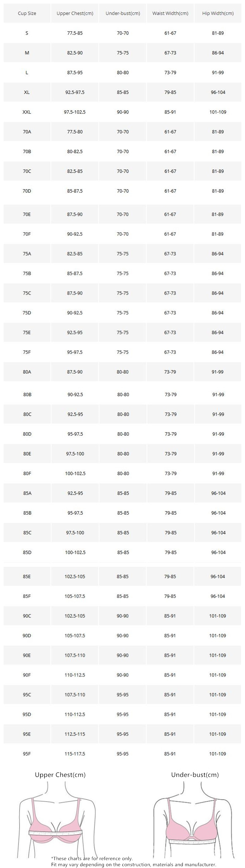Click the Upper Chest(cm) column header

pos(75,13)
